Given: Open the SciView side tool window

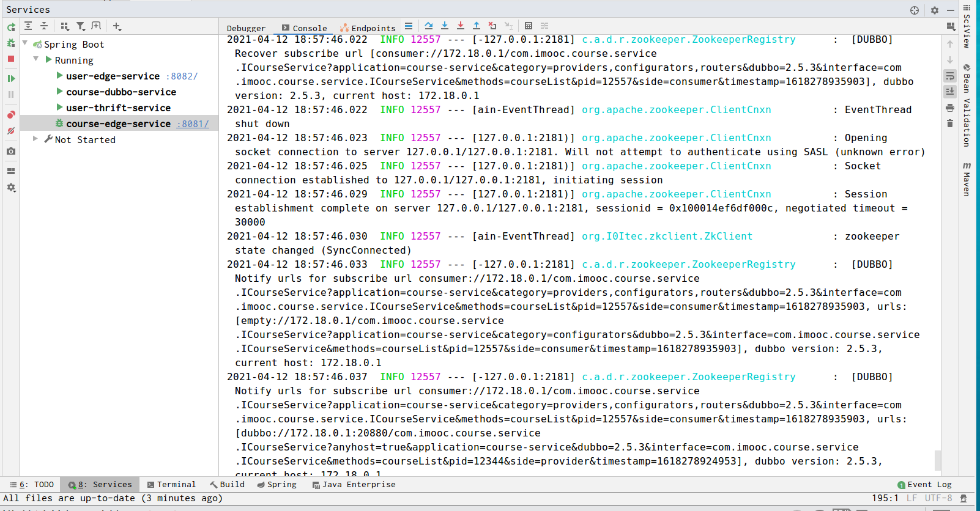Looking at the screenshot, I should tap(967, 26).
